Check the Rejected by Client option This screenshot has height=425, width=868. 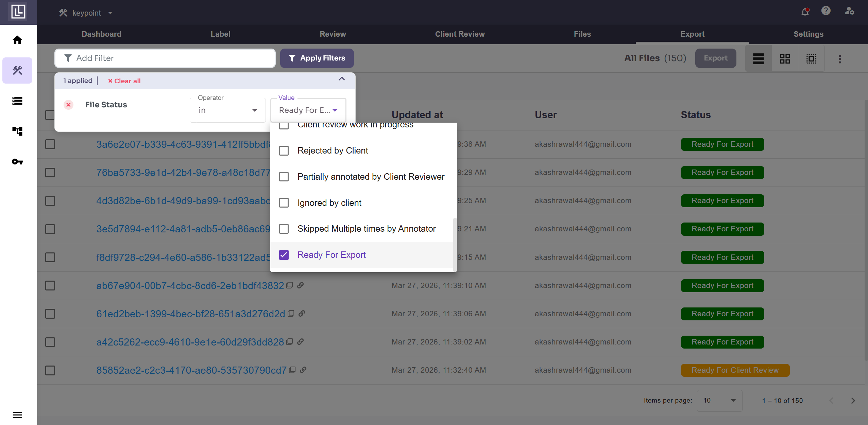click(284, 150)
